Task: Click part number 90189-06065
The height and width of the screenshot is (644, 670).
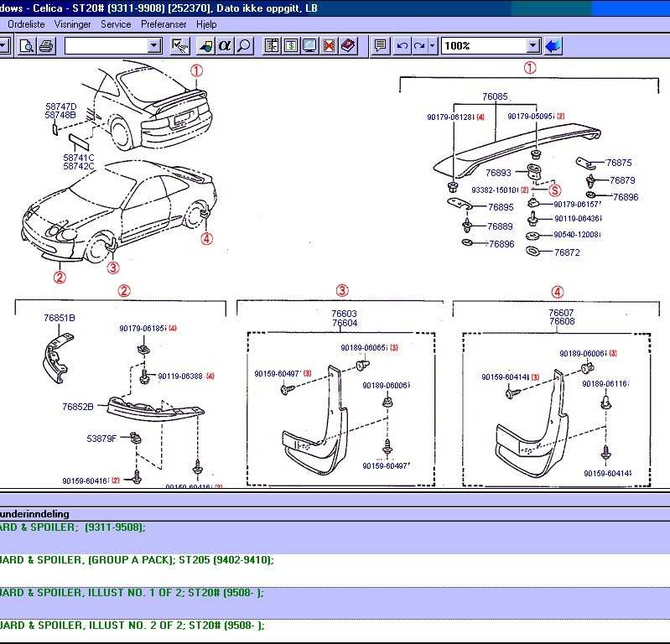Action: (x=364, y=348)
